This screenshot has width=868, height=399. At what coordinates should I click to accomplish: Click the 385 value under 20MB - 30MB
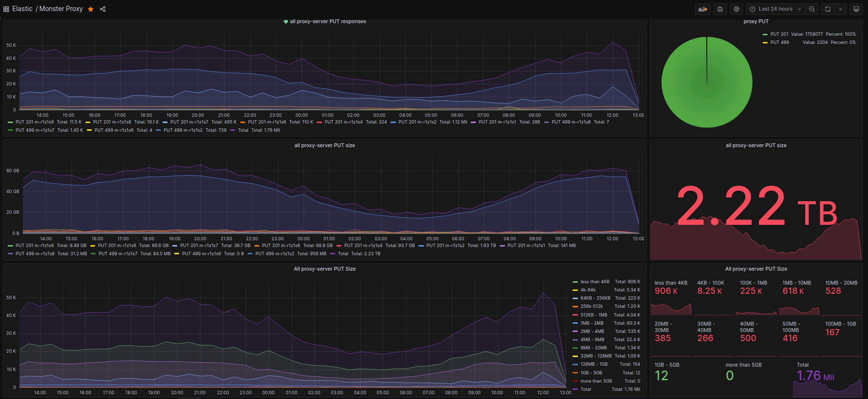click(x=663, y=338)
